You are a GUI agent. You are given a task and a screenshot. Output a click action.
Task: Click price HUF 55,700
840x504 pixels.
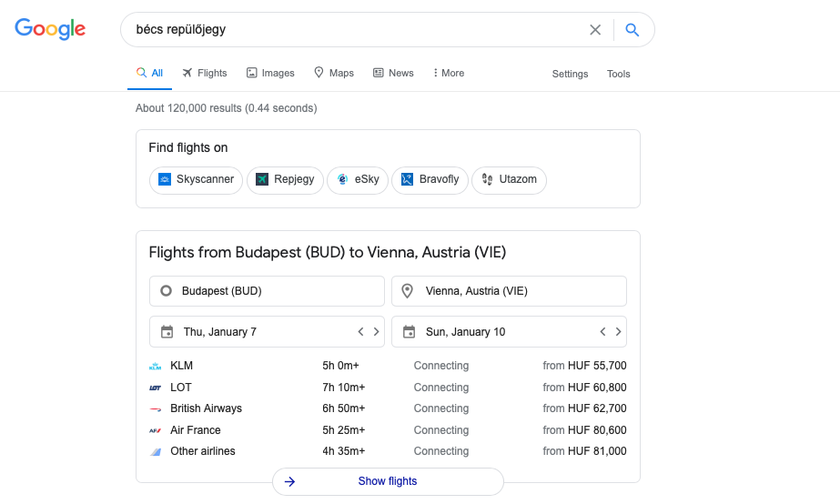(597, 366)
